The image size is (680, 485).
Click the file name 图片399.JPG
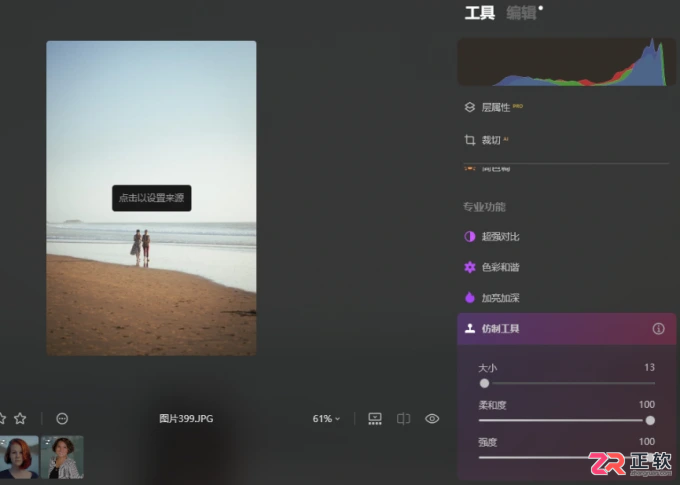(186, 419)
